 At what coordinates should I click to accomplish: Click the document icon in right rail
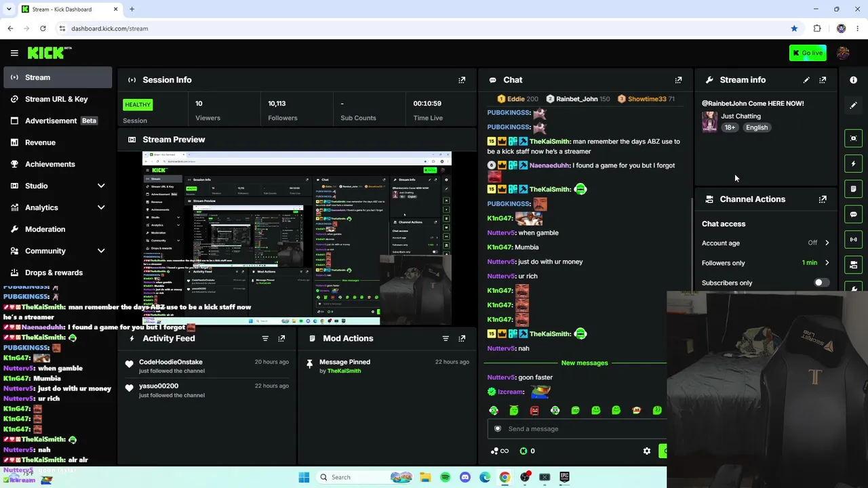pos(853,188)
